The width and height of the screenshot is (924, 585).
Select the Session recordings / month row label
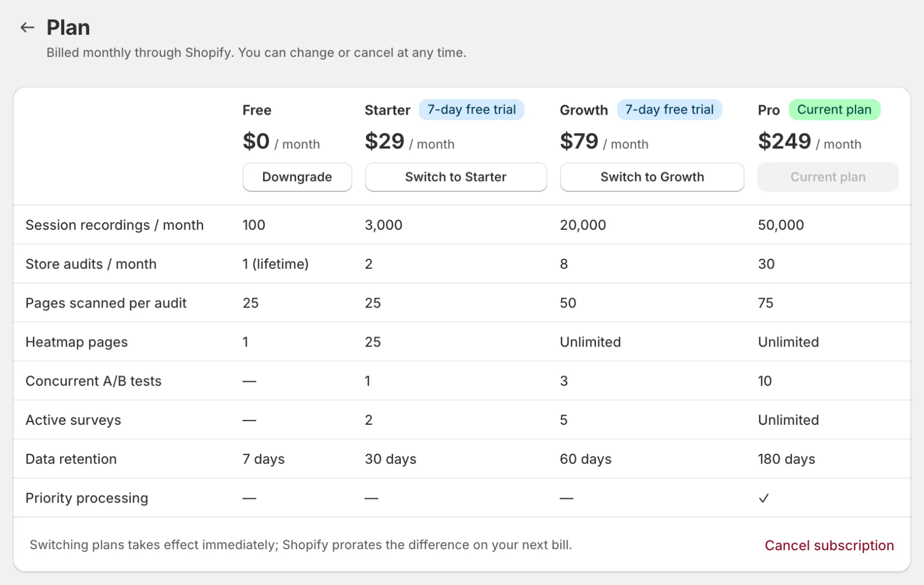115,225
